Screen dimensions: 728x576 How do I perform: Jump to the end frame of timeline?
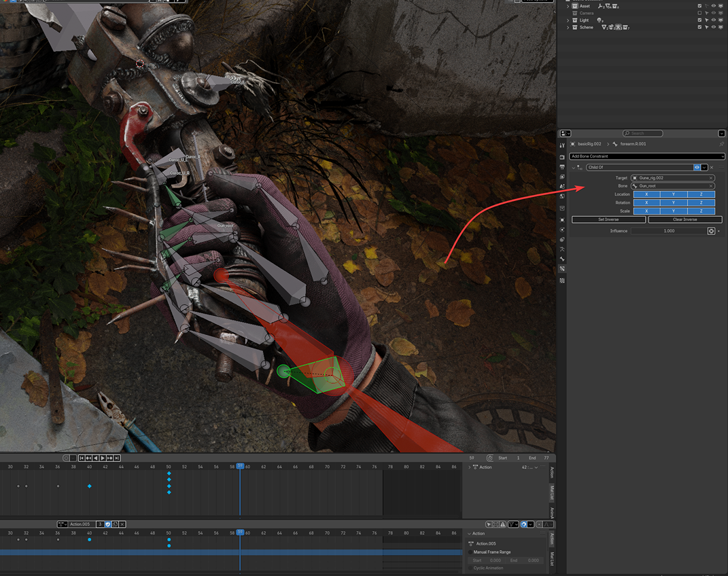[117, 458]
